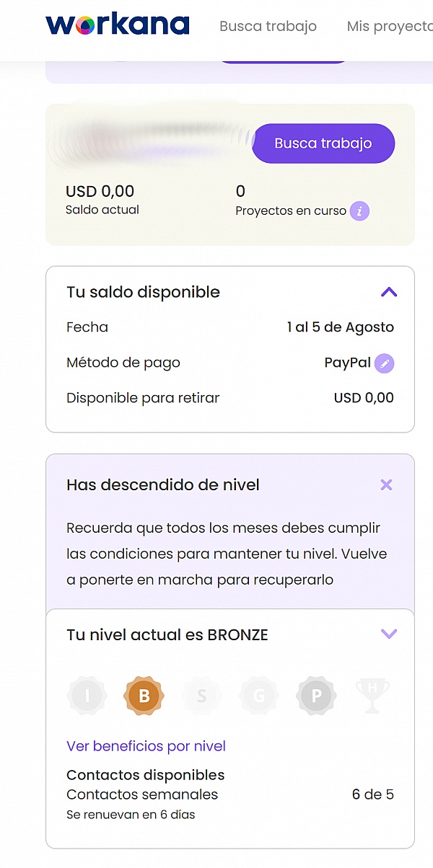Click the Workana logo
Viewport: 433px width, 868px height.
117,26
